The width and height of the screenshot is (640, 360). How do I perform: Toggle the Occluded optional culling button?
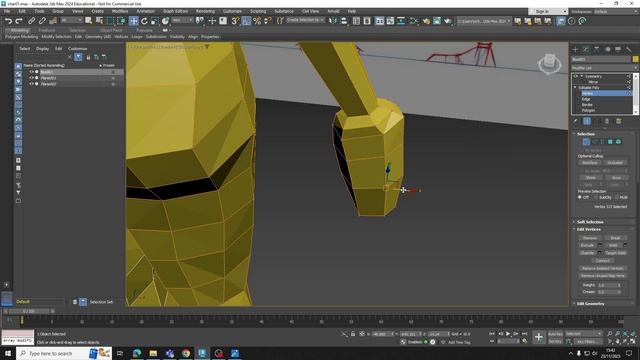point(615,162)
